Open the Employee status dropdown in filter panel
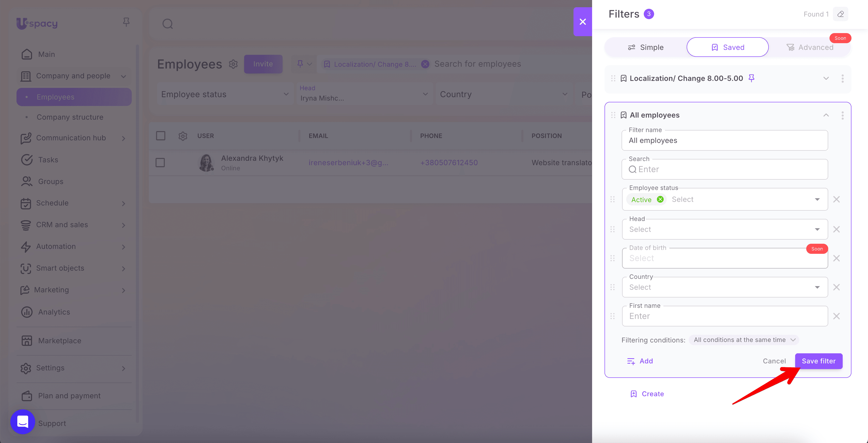The image size is (868, 443). 817,200
